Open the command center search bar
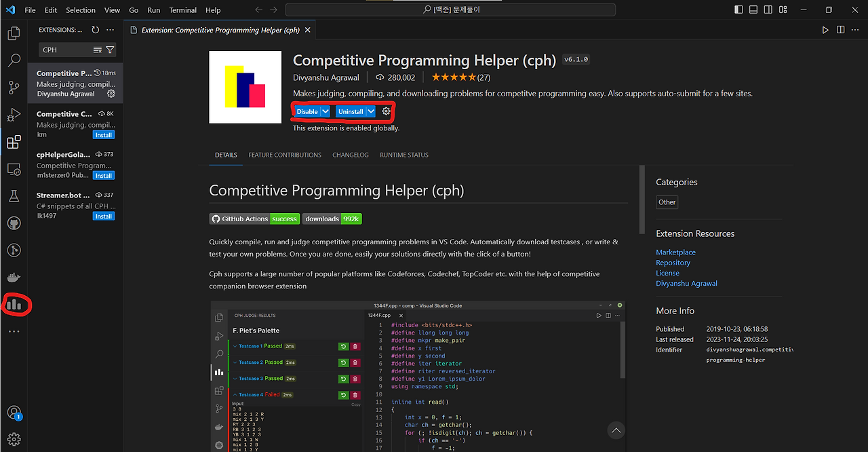 [450, 10]
